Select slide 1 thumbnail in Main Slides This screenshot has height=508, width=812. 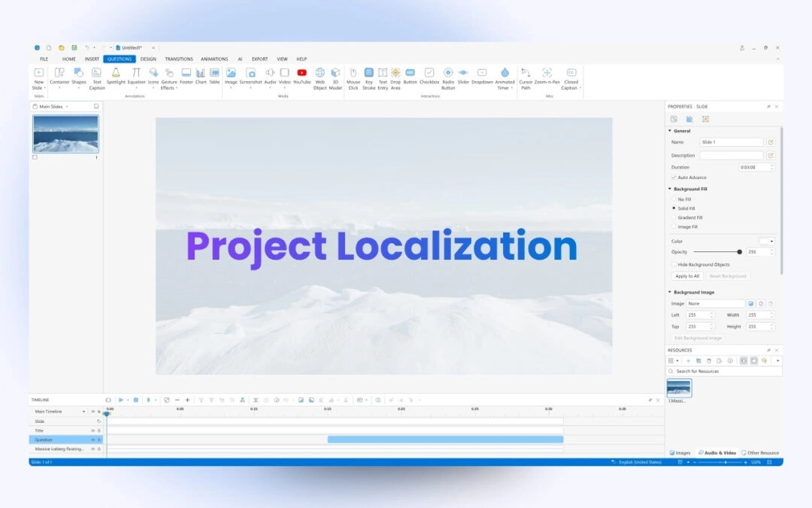click(x=65, y=134)
